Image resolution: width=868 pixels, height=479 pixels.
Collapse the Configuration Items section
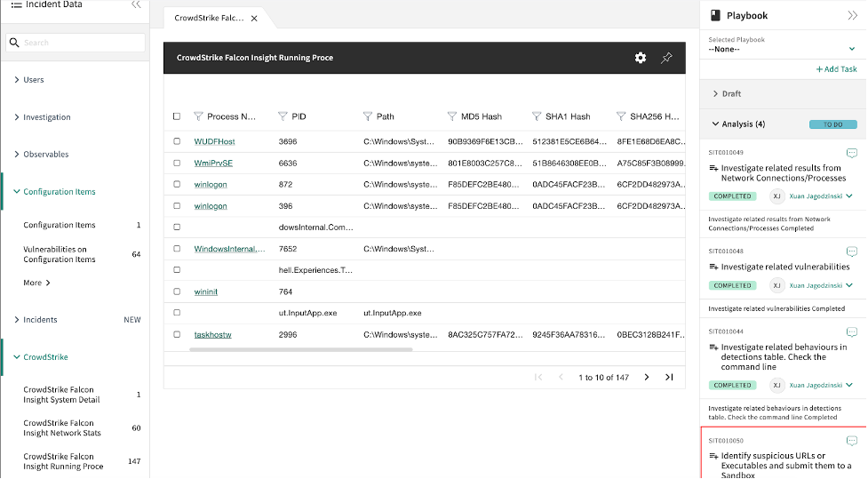pos(17,192)
